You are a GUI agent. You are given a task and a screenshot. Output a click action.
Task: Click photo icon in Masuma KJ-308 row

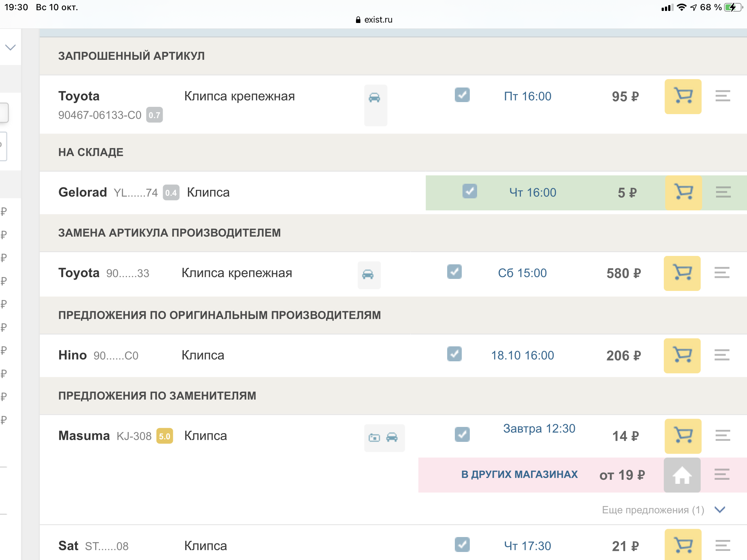coord(374,437)
